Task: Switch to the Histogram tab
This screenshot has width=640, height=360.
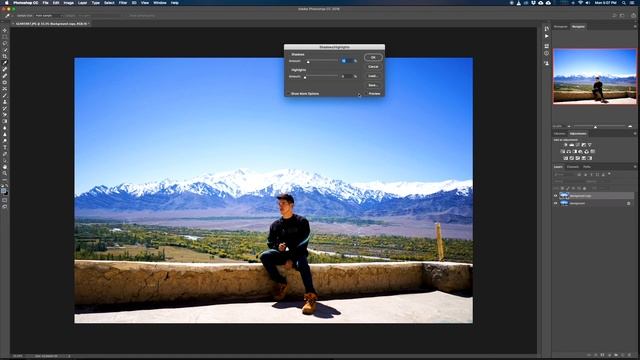Action: (560, 27)
